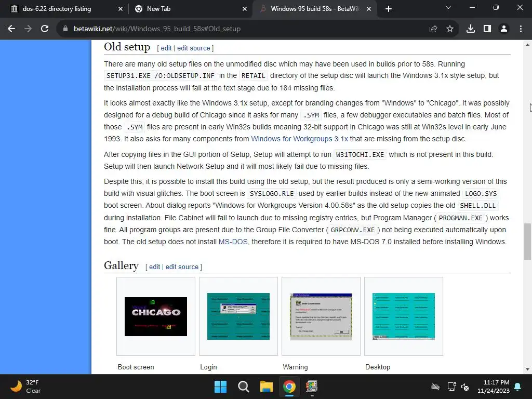Go forward in browser history
Screen dimensions: 532x399
click(28, 29)
